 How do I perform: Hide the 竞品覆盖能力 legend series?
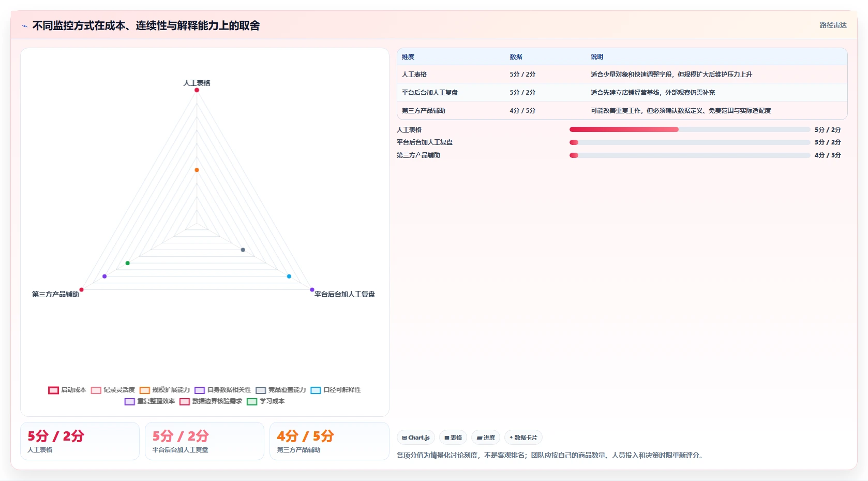pos(280,390)
